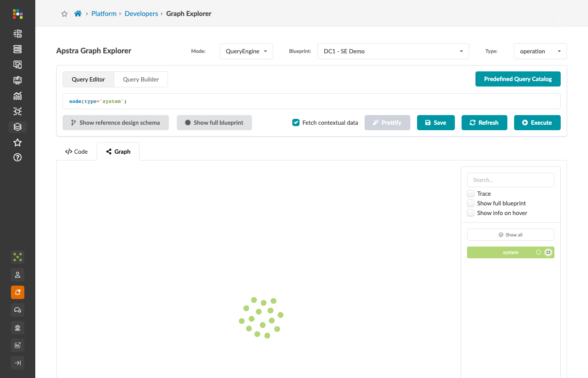This screenshot has height=378, width=588.
Task: Switch to the Code tab
Action: [76, 152]
